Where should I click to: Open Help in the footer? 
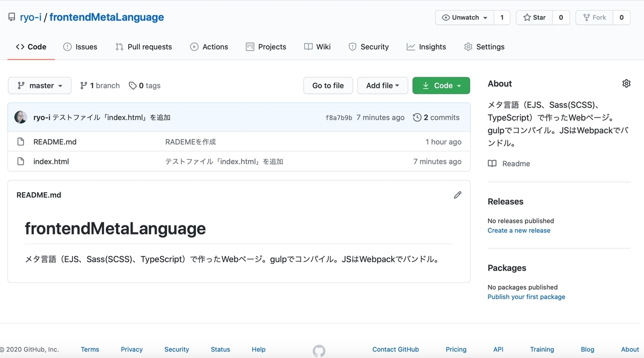[259, 349]
